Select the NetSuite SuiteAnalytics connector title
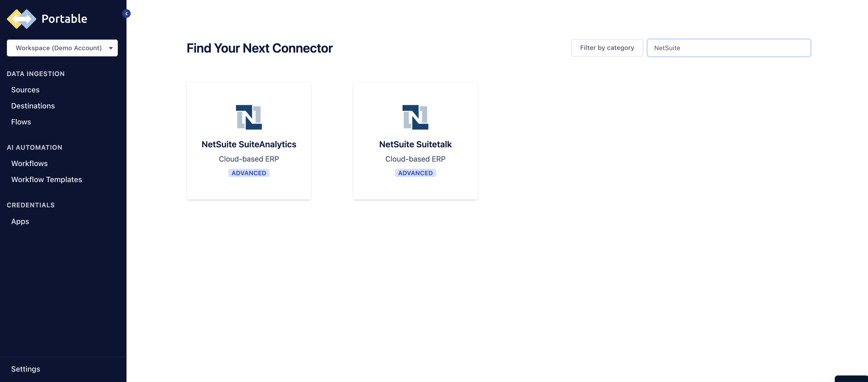Viewport: 868px width, 382px height. click(249, 144)
